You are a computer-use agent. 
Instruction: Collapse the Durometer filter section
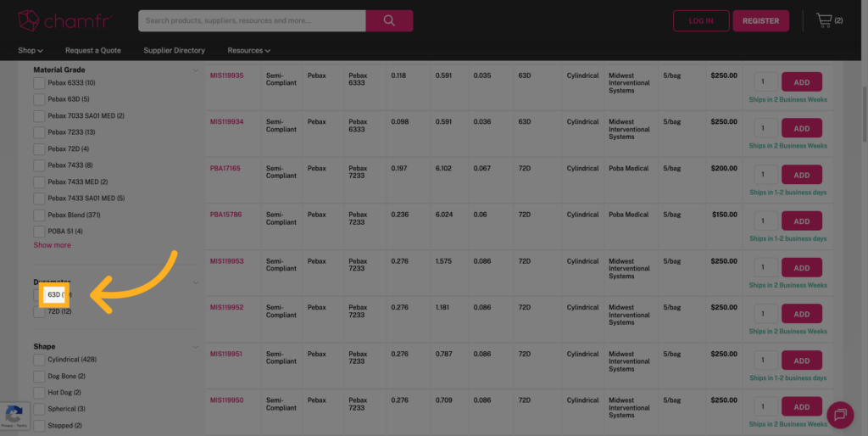click(196, 282)
